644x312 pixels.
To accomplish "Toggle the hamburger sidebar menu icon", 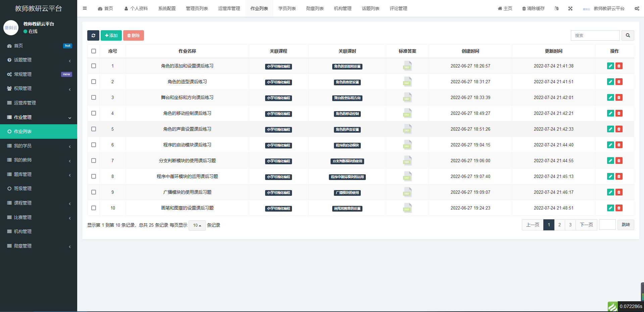I will 85,8.
